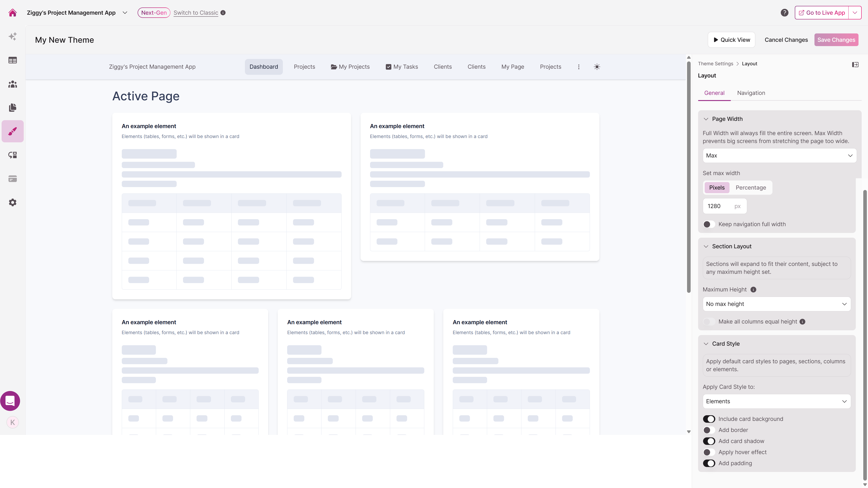The width and height of the screenshot is (868, 488).
Task: Collapse the theme settings panel icon
Action: point(855,64)
